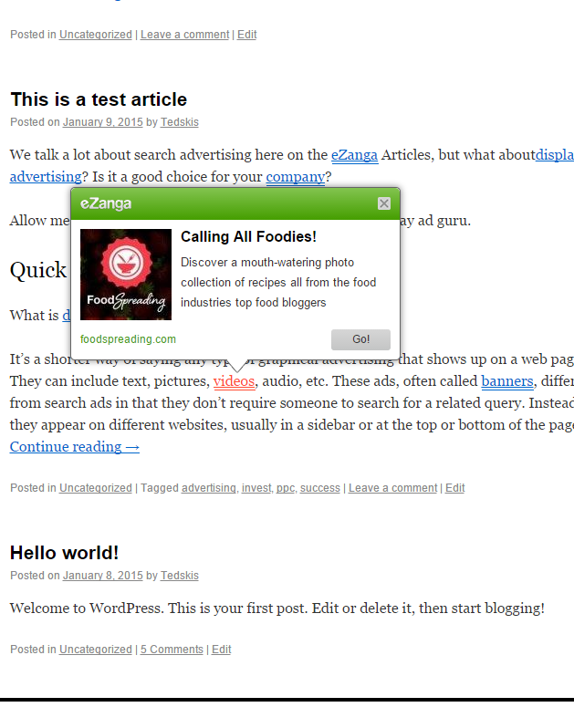Select the advertising tag
The height and width of the screenshot is (728, 574).
pos(208,488)
